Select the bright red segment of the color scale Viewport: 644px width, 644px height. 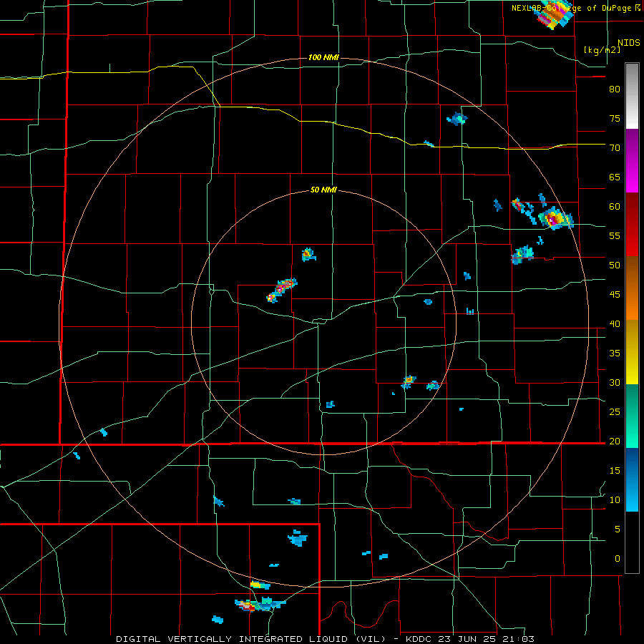pos(632,240)
